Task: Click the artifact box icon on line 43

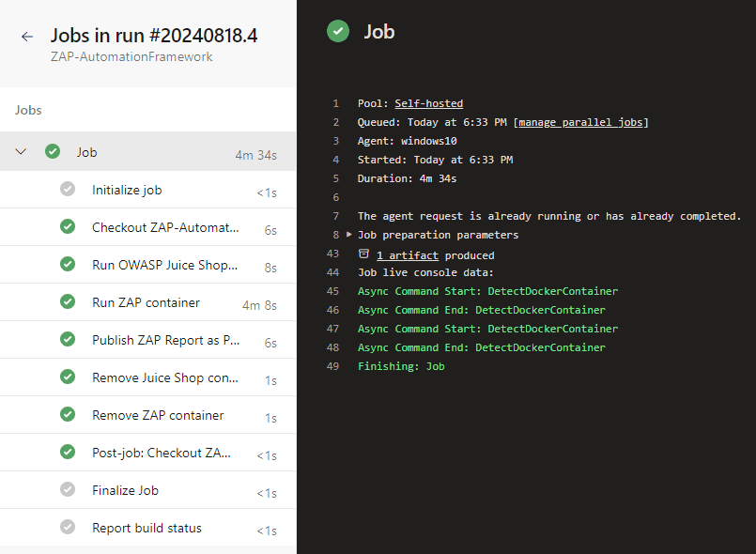Action: 364,254
